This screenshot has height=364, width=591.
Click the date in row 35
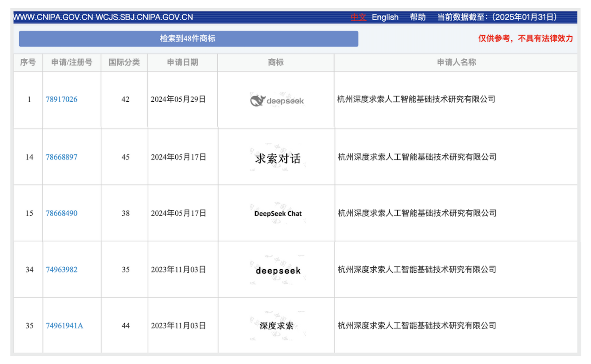178,326
